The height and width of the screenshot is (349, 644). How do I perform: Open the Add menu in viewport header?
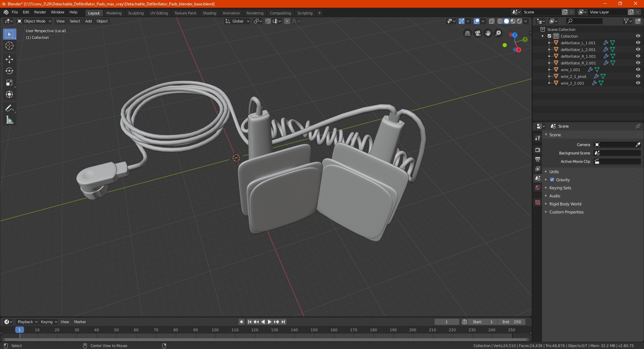tap(88, 21)
